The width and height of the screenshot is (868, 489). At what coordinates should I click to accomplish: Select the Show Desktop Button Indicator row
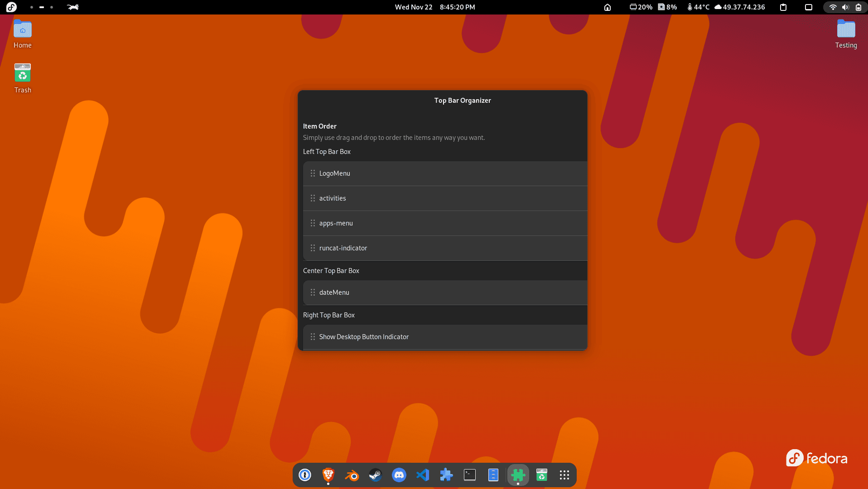coord(445,337)
